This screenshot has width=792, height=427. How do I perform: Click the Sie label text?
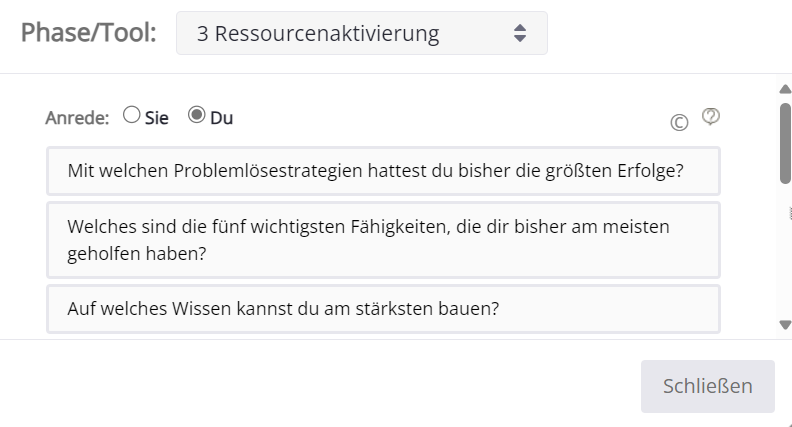157,118
